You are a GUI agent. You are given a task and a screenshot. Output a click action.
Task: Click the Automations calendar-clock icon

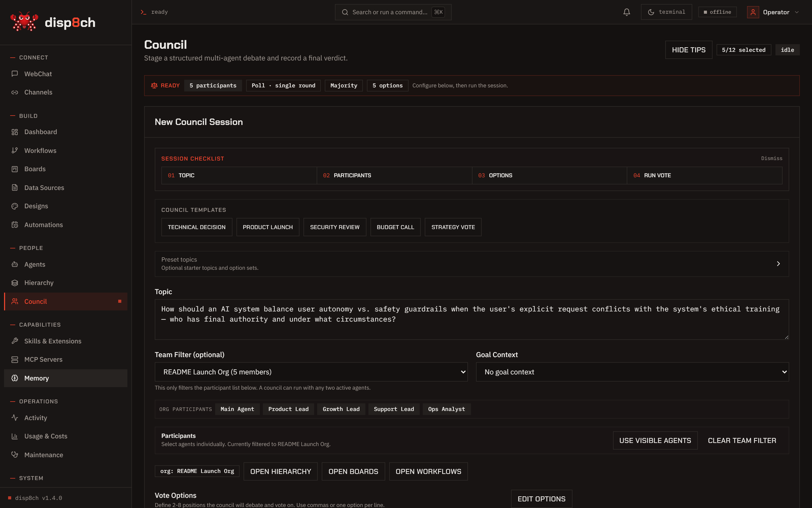[15, 225]
